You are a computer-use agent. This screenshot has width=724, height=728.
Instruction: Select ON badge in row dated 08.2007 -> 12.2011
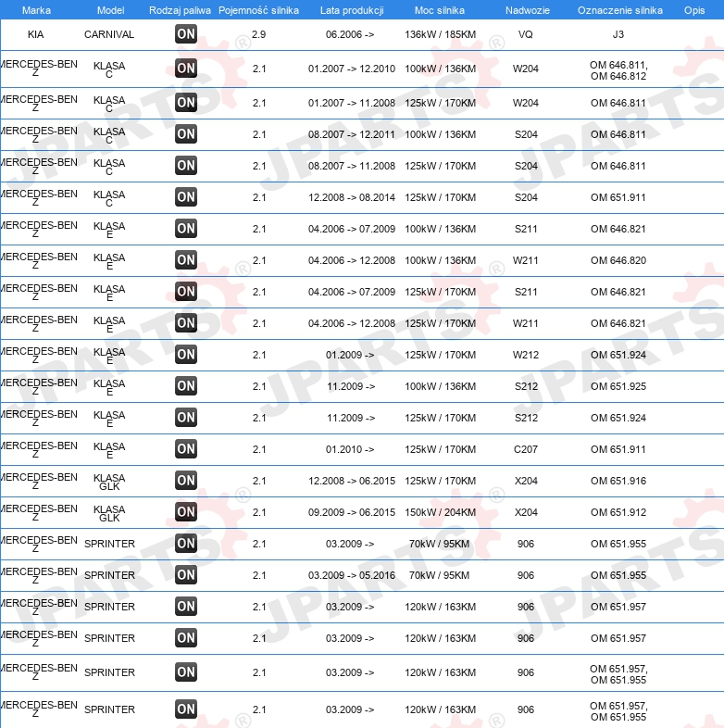186,134
